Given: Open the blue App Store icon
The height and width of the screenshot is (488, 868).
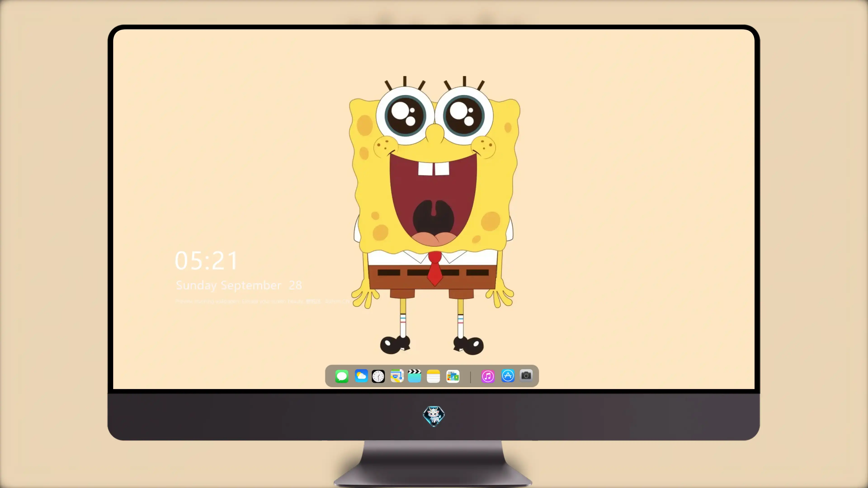Looking at the screenshot, I should [x=508, y=376].
